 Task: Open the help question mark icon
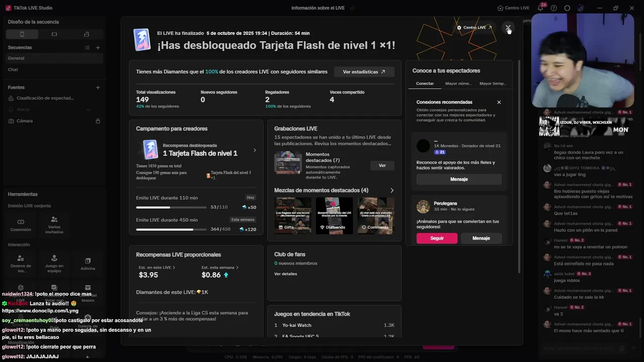tap(554, 8)
